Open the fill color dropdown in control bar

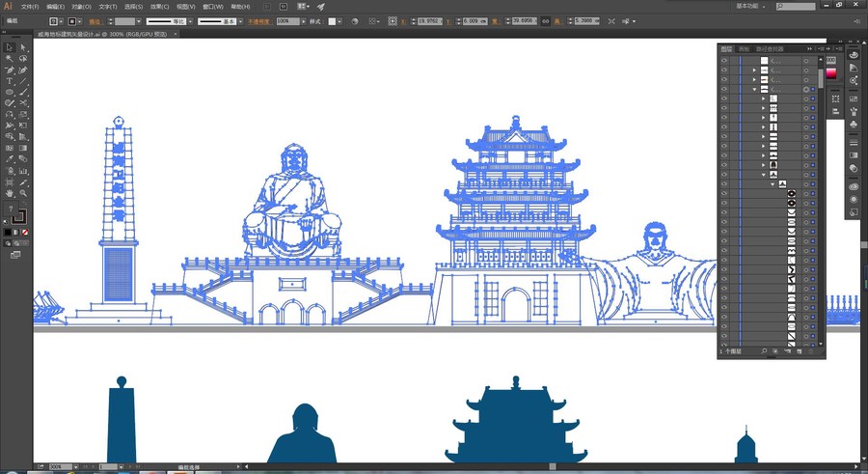tap(61, 21)
